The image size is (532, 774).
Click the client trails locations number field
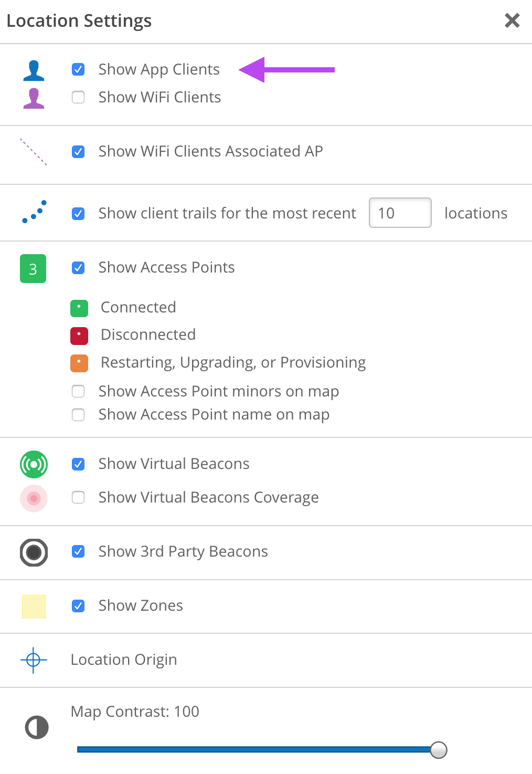pos(400,213)
